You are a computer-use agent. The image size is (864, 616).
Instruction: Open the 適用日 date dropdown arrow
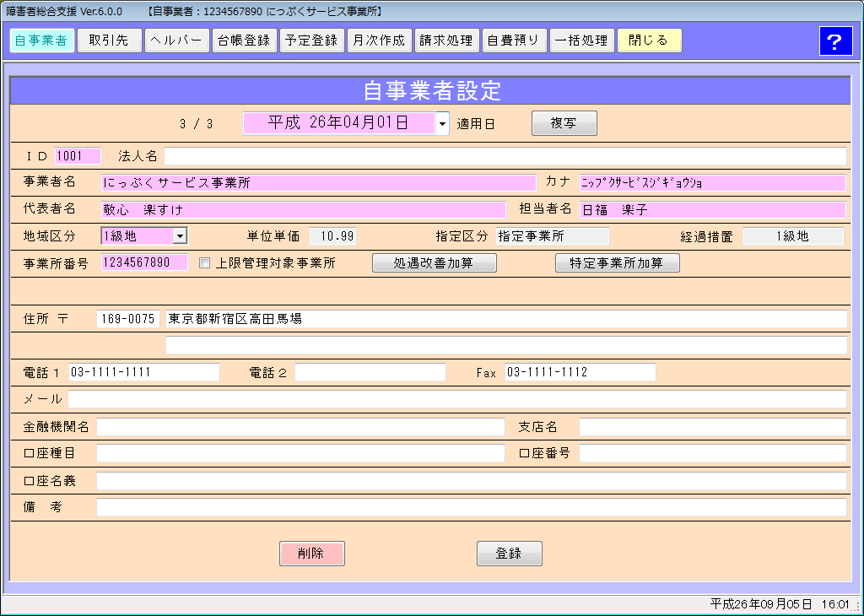[x=442, y=123]
